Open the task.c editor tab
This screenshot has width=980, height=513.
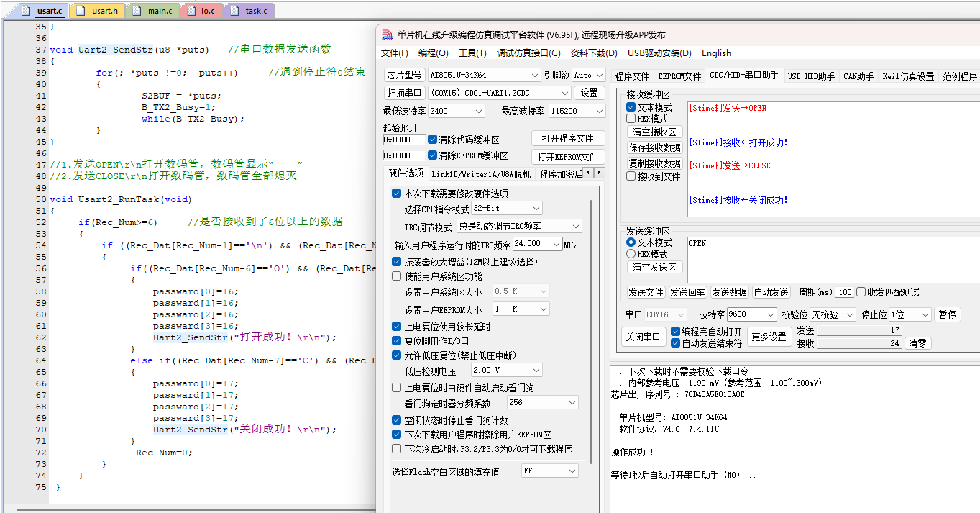point(249,11)
